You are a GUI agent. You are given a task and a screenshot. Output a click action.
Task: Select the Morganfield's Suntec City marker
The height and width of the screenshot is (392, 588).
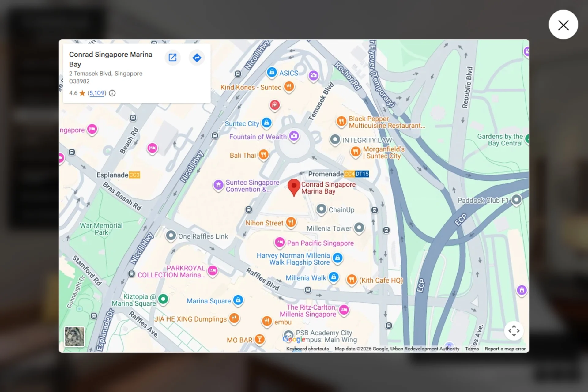pyautogui.click(x=356, y=152)
